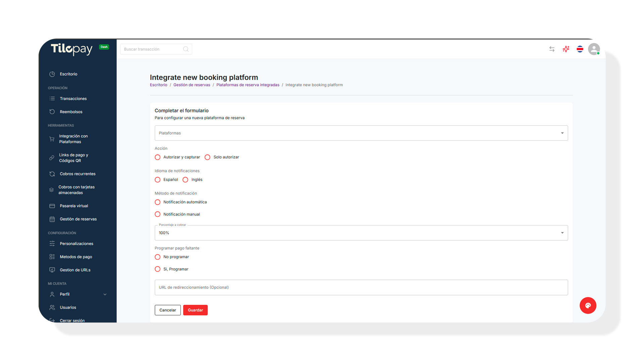Open the user avatar profile icon
This screenshot has height=362, width=644.
tap(594, 49)
